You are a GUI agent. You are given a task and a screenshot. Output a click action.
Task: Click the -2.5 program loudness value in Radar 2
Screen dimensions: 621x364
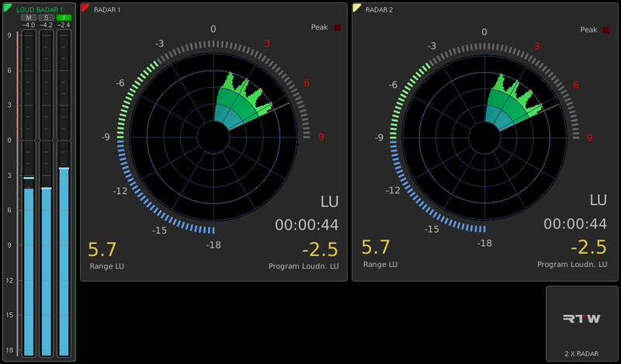click(x=588, y=247)
